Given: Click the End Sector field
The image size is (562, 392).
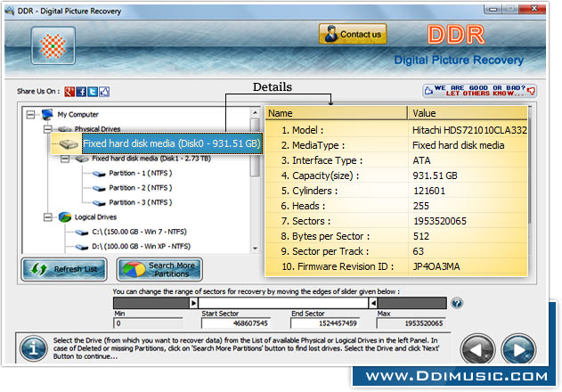Looking at the screenshot, I should [x=325, y=323].
